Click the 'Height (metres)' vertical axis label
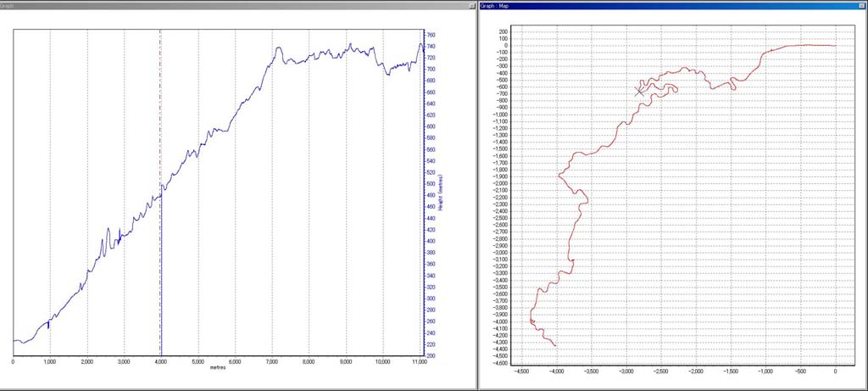 442,193
